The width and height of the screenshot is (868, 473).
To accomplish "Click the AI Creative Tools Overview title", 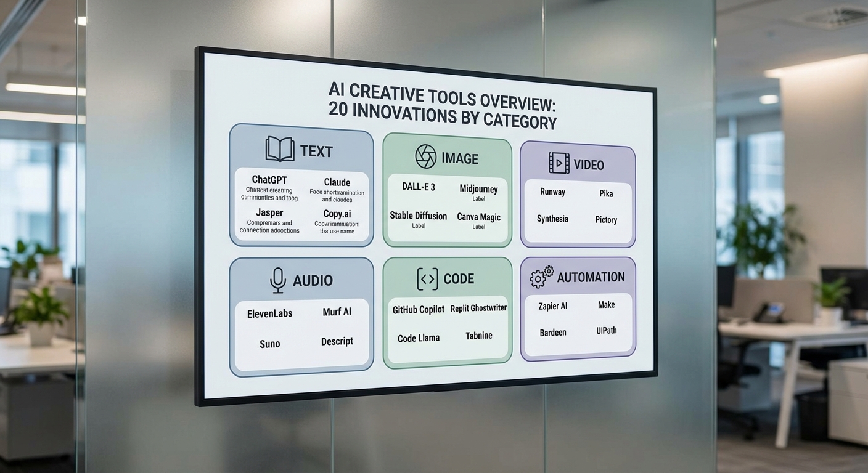I will click(442, 105).
